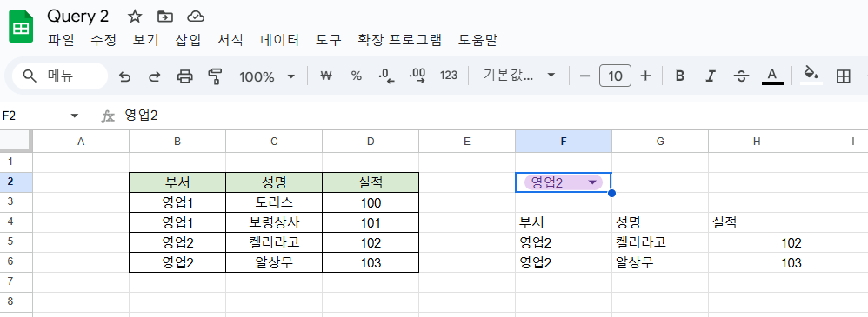Open the 서식 menu

(x=230, y=40)
